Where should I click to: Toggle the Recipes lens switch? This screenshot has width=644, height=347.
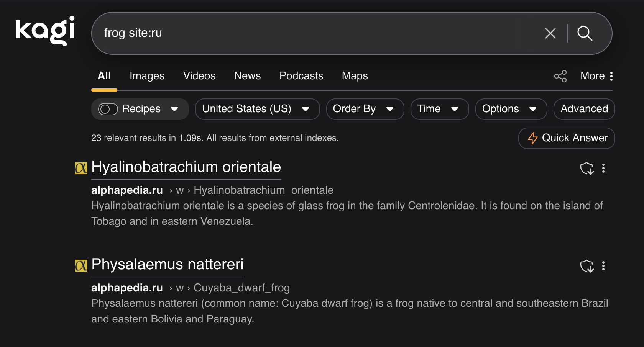[108, 109]
